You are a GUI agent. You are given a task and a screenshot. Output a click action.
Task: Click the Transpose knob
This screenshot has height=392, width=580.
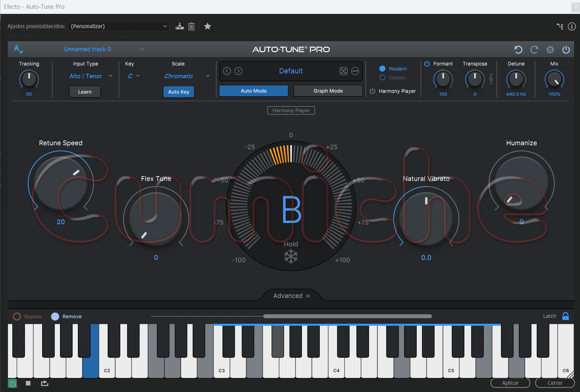(475, 79)
